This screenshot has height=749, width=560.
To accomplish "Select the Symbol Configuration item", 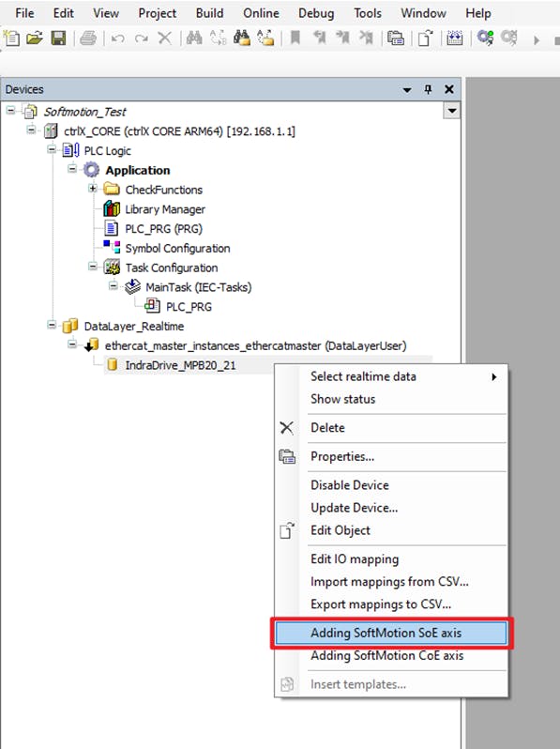I will tap(177, 249).
